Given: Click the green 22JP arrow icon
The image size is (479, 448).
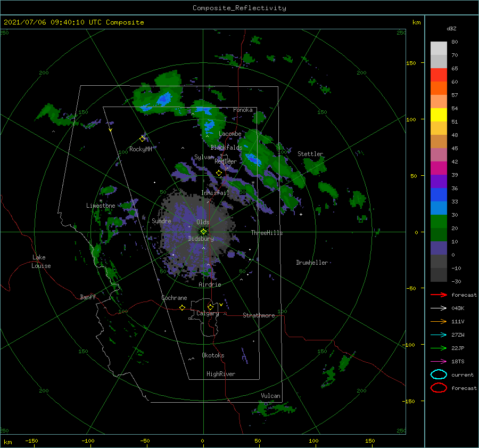Looking at the screenshot, I should click(x=439, y=348).
